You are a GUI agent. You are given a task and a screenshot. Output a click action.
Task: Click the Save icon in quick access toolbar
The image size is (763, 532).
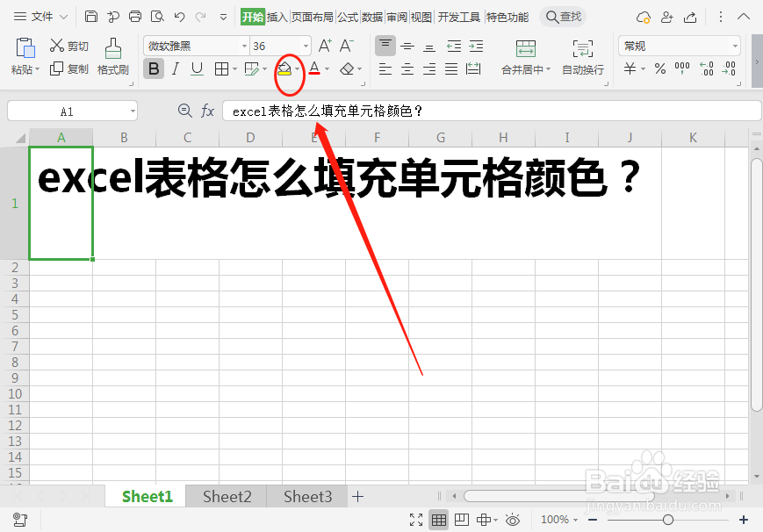91,17
